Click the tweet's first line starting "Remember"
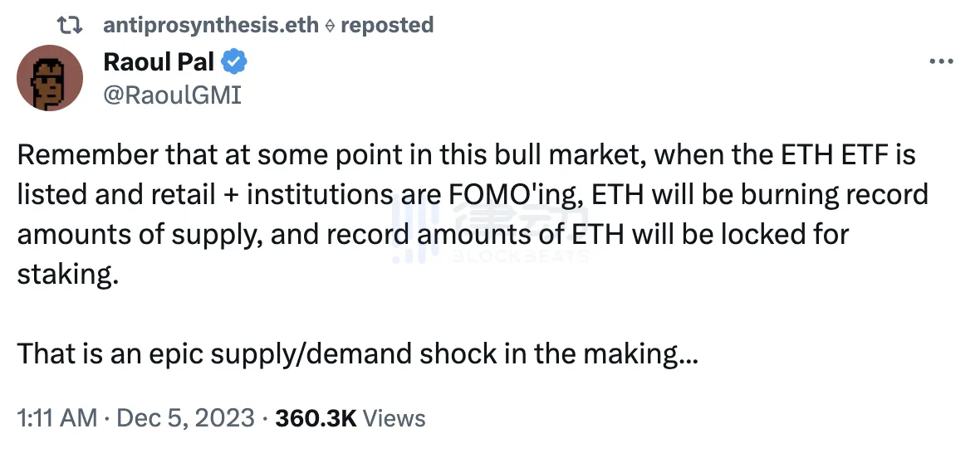 coord(466,155)
